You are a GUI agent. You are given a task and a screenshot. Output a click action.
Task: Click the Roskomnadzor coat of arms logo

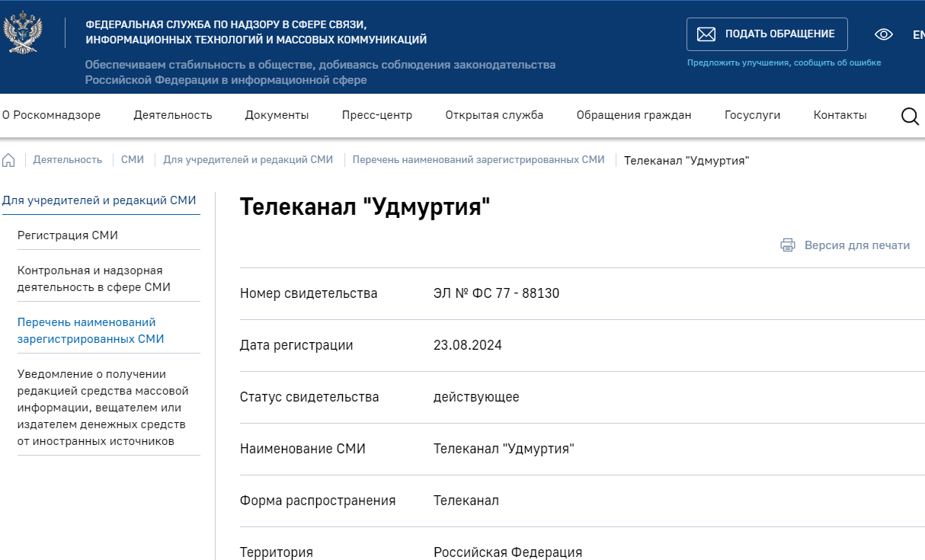pyautogui.click(x=23, y=33)
